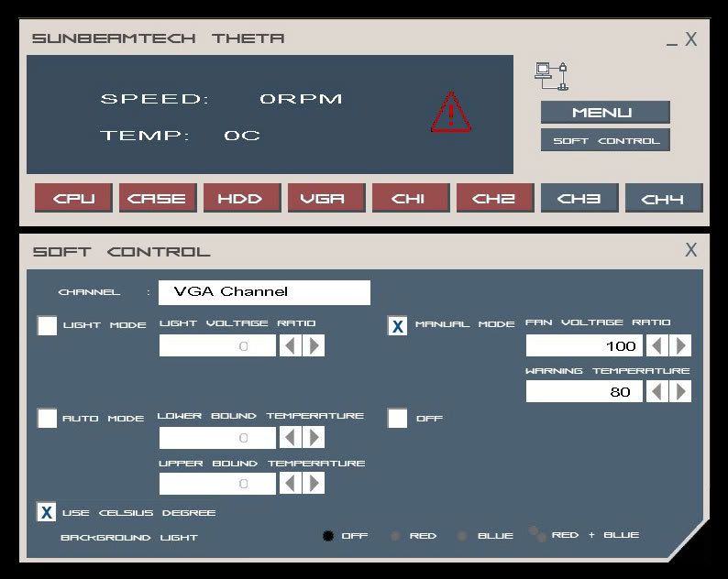
Task: Open the MENU button
Action: click(605, 113)
